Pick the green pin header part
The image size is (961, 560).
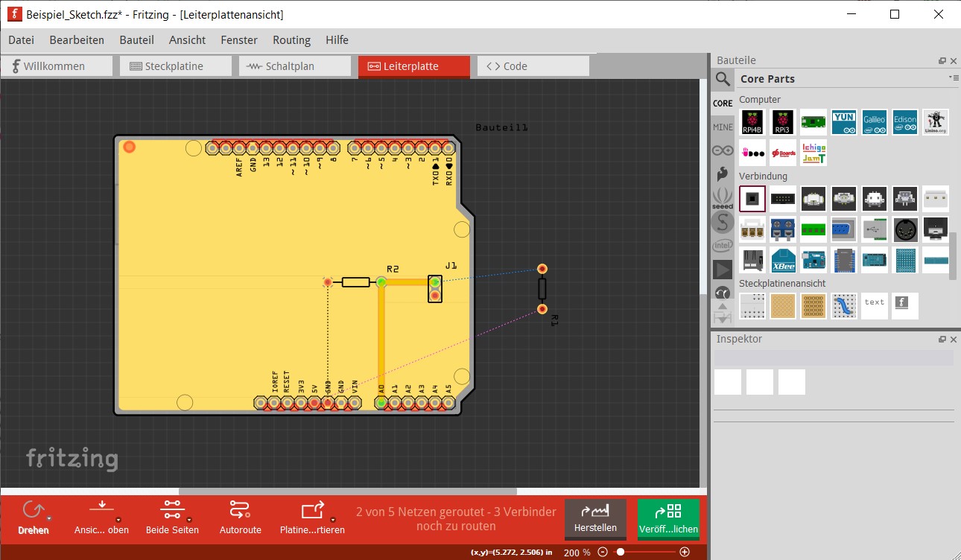813,229
